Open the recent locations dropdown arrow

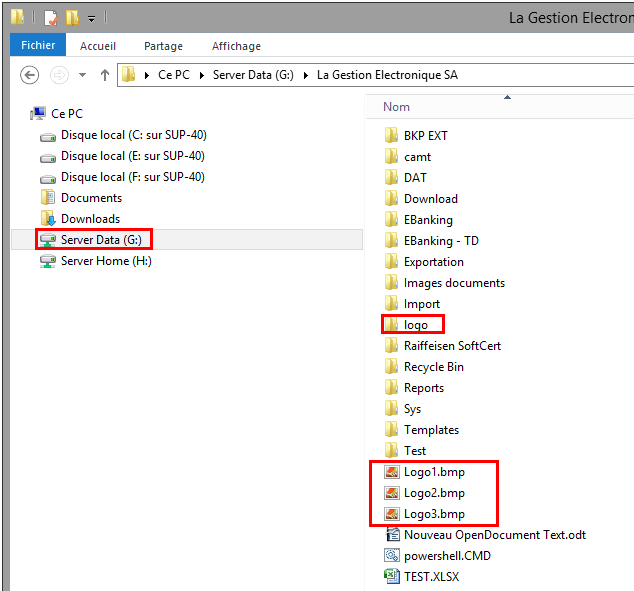tap(82, 75)
